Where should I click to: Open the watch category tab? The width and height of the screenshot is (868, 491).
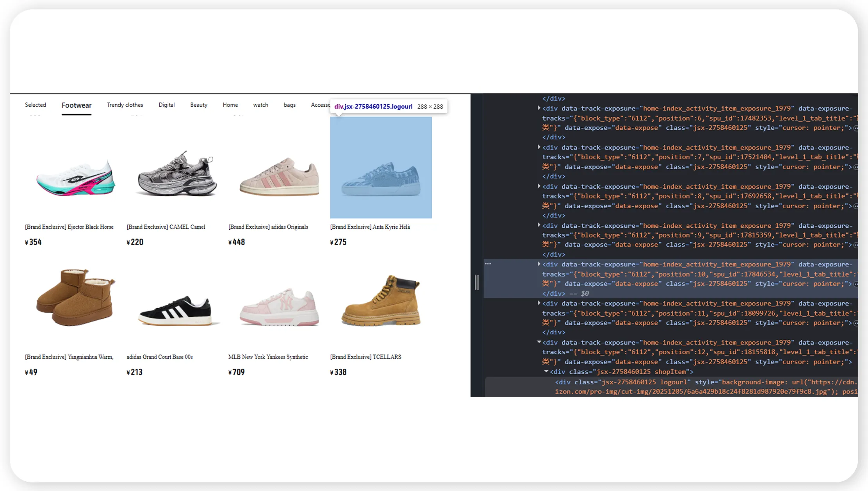coord(260,105)
